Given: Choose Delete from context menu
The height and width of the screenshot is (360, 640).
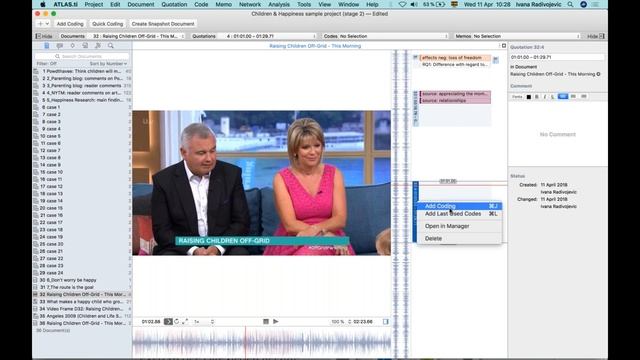Looking at the screenshot, I should [x=459, y=238].
